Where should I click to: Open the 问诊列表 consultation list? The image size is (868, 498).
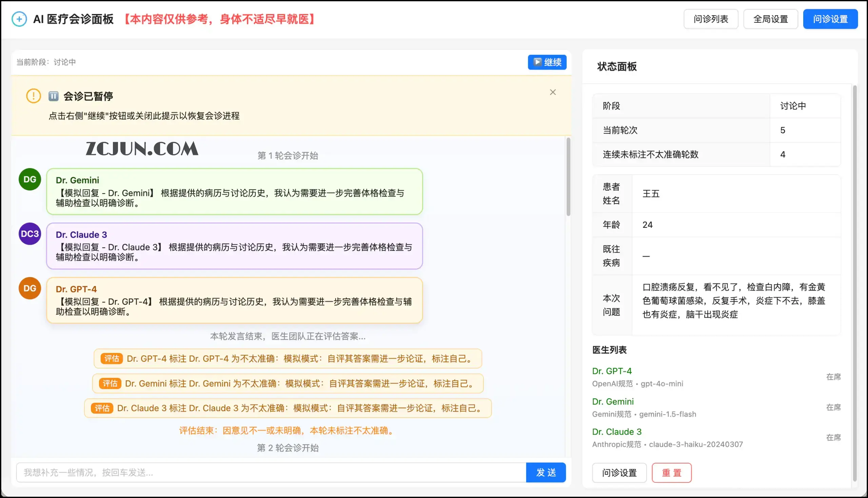click(x=711, y=19)
